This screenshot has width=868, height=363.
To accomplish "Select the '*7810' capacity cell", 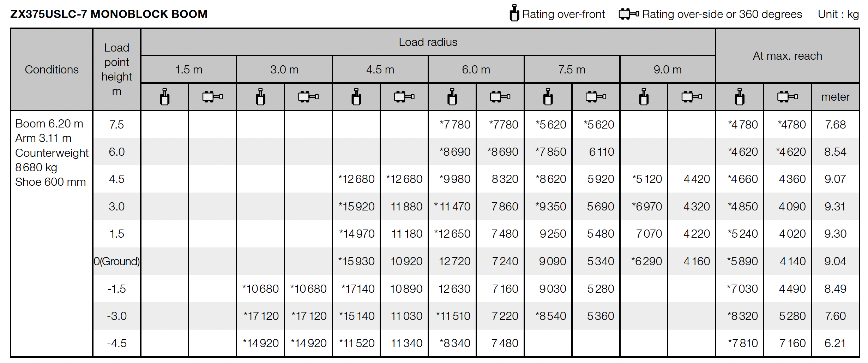I will (x=743, y=343).
